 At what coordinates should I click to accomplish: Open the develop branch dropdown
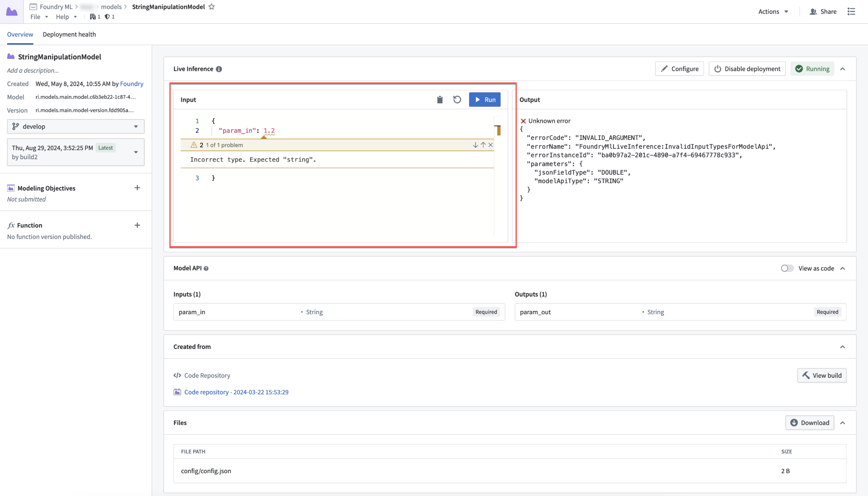(76, 126)
